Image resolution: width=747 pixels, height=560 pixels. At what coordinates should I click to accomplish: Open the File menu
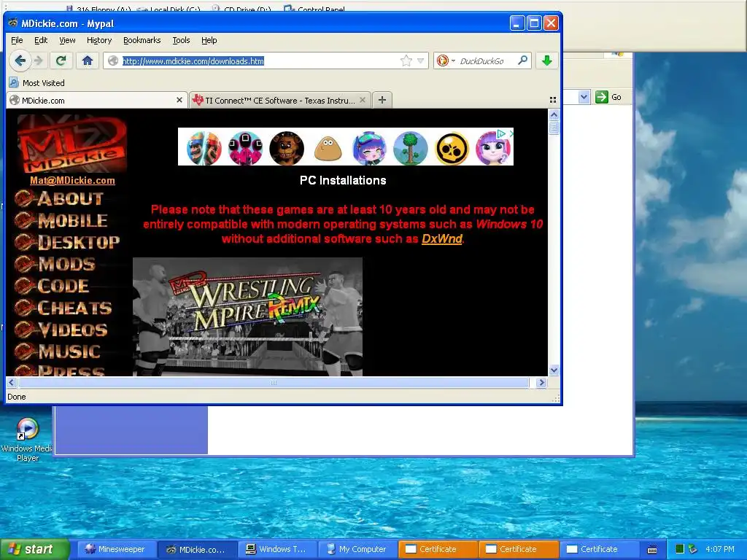point(17,40)
